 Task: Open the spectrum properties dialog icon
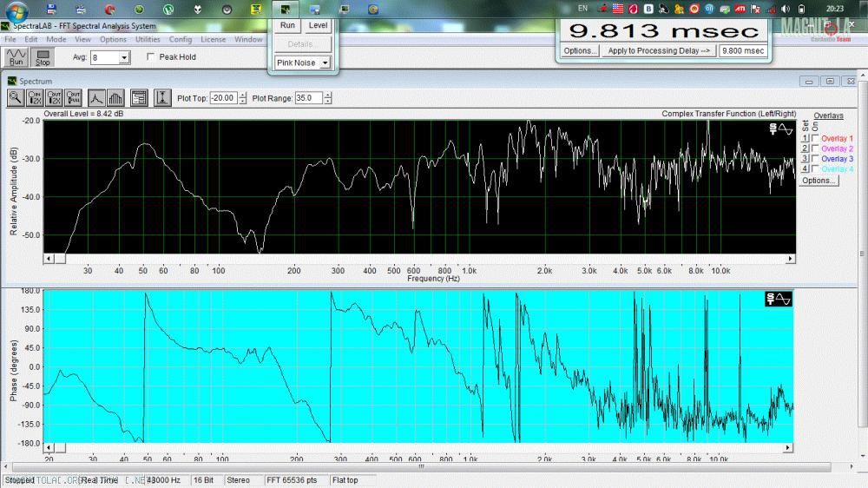[x=139, y=98]
